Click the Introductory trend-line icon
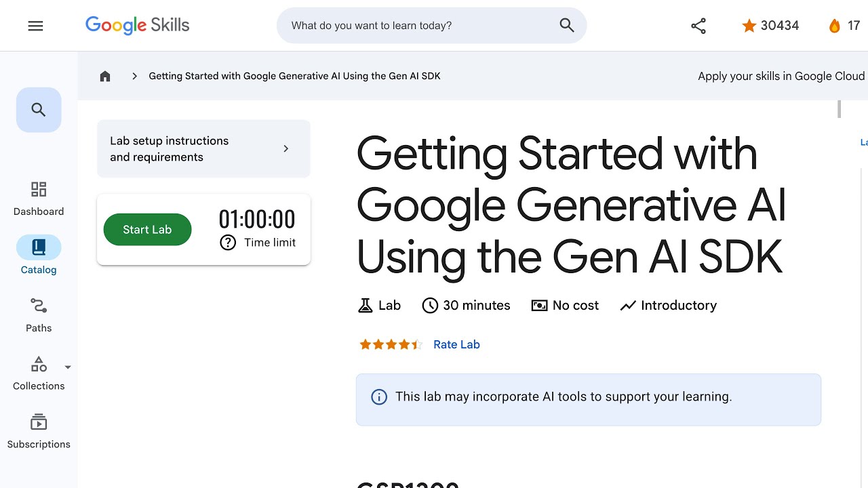Image resolution: width=868 pixels, height=488 pixels. click(628, 306)
